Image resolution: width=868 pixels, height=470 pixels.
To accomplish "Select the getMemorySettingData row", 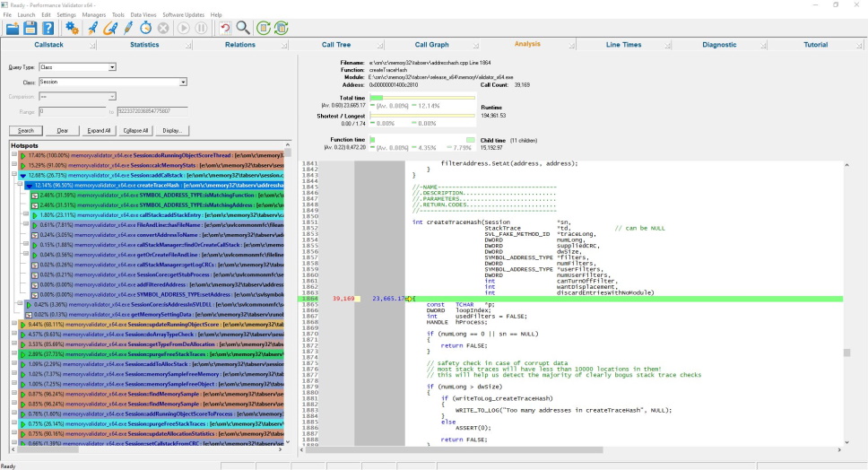I will [154, 315].
